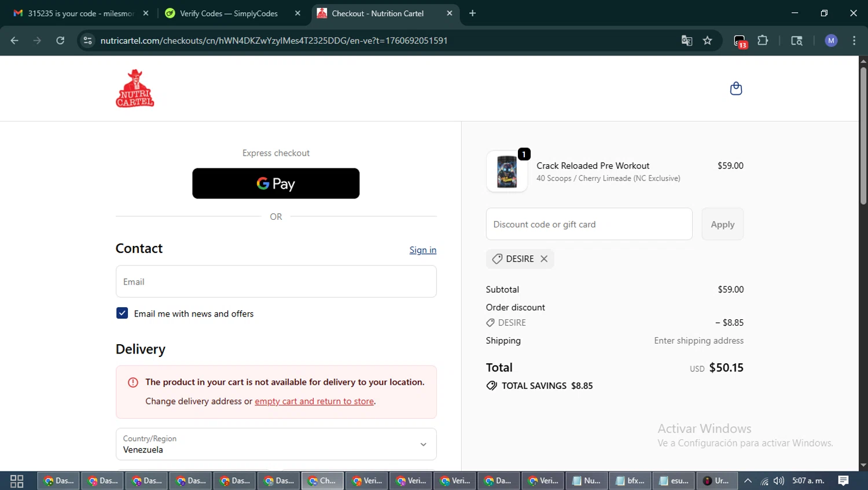Open the volume tray icon
Image resolution: width=868 pixels, height=490 pixels.
(x=779, y=481)
